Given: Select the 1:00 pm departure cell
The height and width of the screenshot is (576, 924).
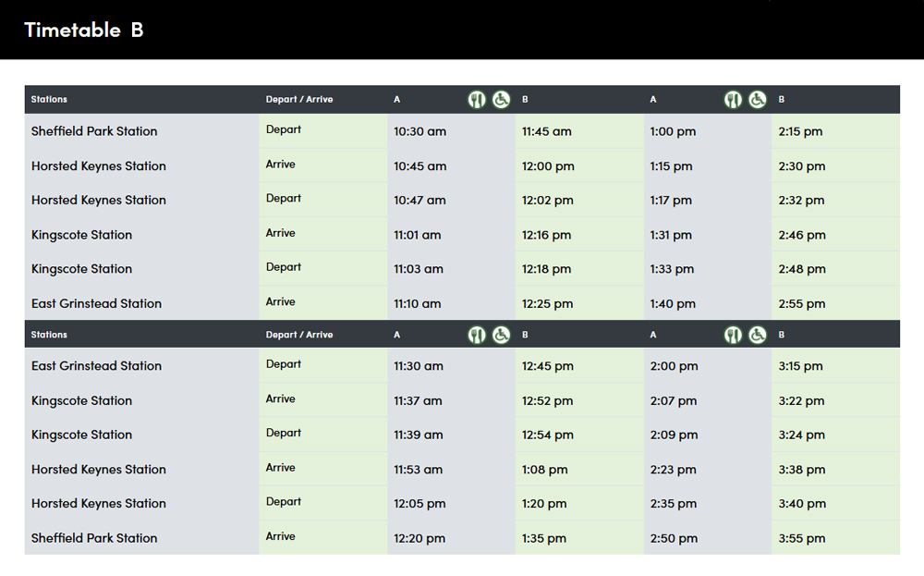Looking at the screenshot, I should (x=673, y=131).
